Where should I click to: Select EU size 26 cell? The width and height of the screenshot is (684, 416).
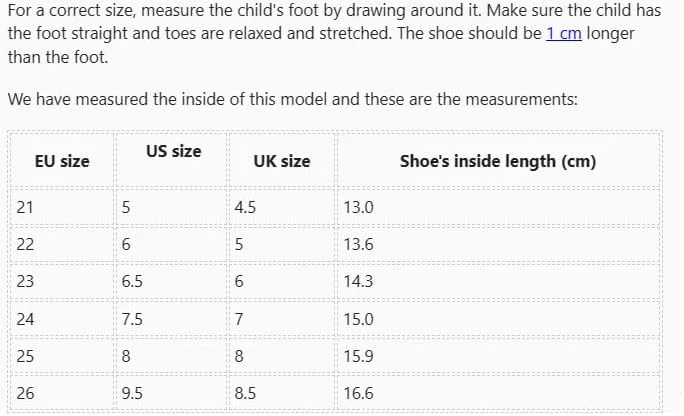click(x=26, y=393)
